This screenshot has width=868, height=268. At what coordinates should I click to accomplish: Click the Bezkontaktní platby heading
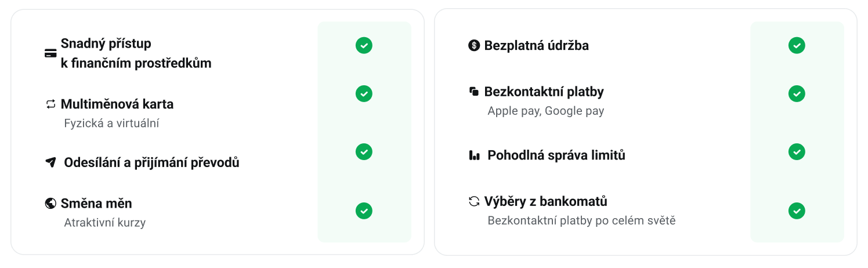pos(544,92)
